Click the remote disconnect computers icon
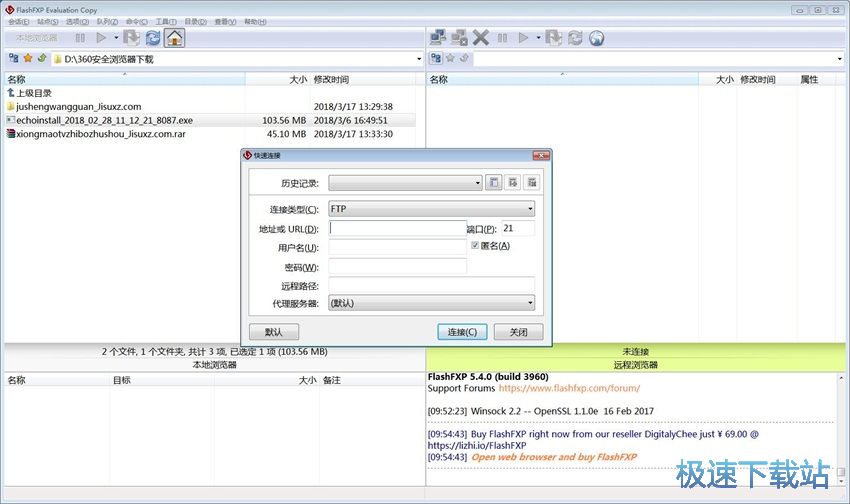Viewport: 850px width, 504px height. click(x=459, y=38)
